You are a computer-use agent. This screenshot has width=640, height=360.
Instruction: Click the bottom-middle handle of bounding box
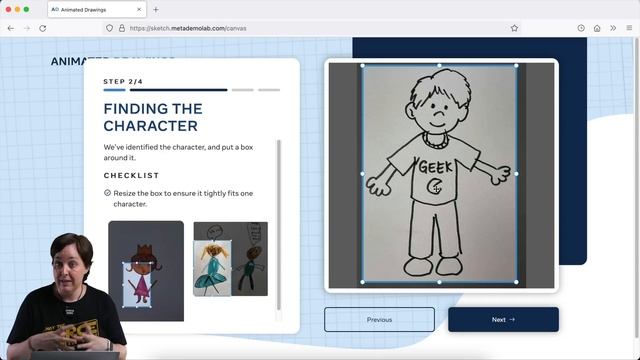point(439,282)
